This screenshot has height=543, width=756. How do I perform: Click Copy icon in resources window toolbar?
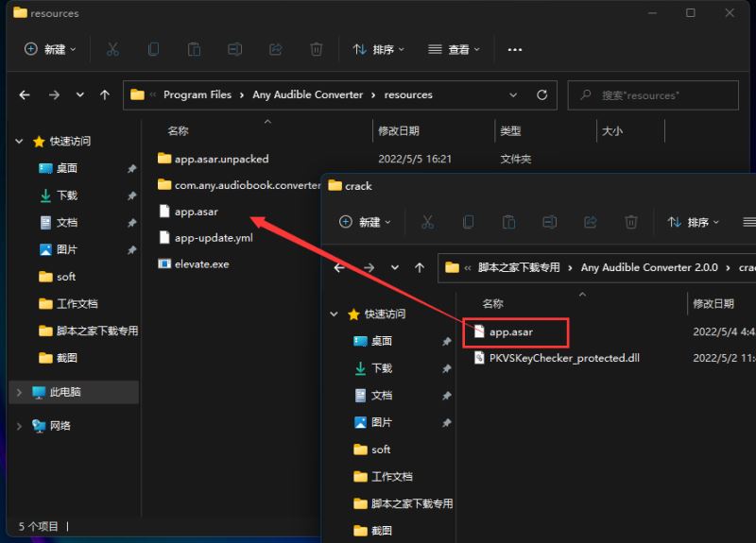(153, 49)
